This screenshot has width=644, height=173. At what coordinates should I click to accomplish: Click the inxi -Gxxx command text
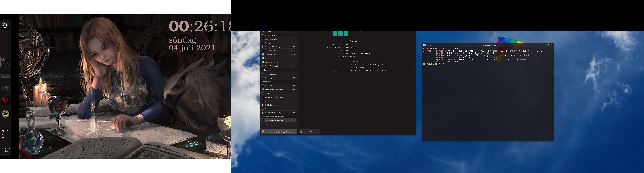click(x=452, y=49)
